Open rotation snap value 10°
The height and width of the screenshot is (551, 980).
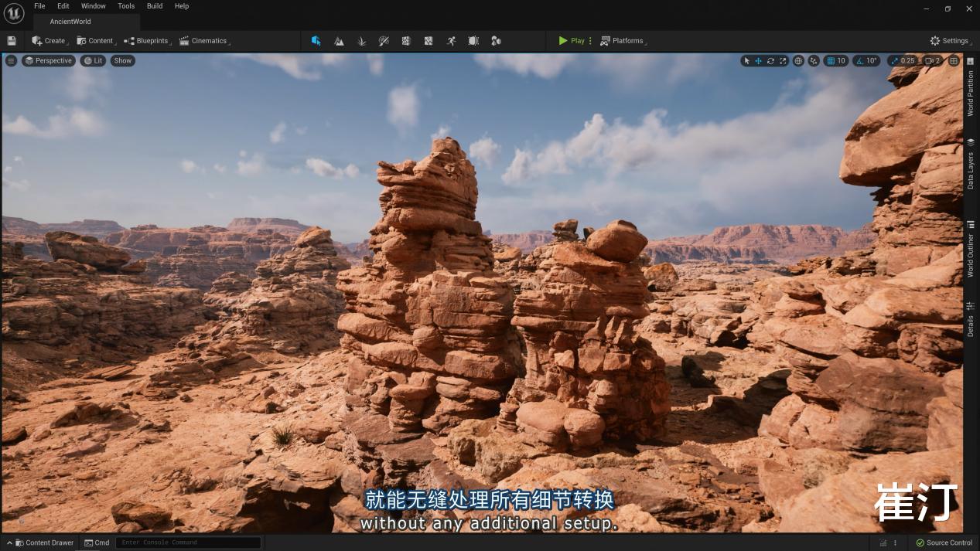(x=872, y=61)
